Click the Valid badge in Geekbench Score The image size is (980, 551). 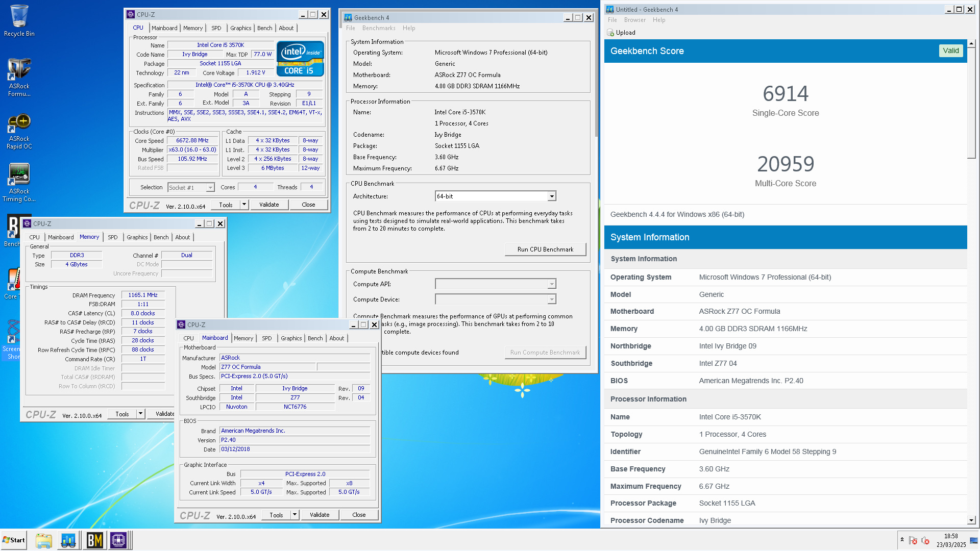(x=950, y=51)
